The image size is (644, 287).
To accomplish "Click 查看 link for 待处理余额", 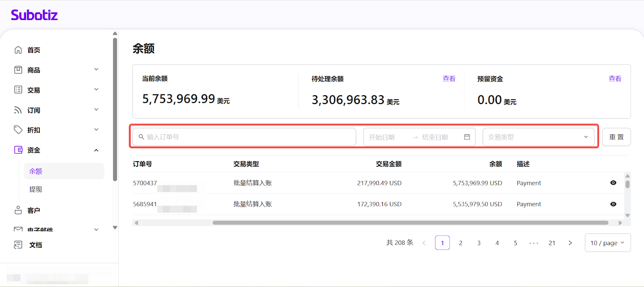I will 449,79.
